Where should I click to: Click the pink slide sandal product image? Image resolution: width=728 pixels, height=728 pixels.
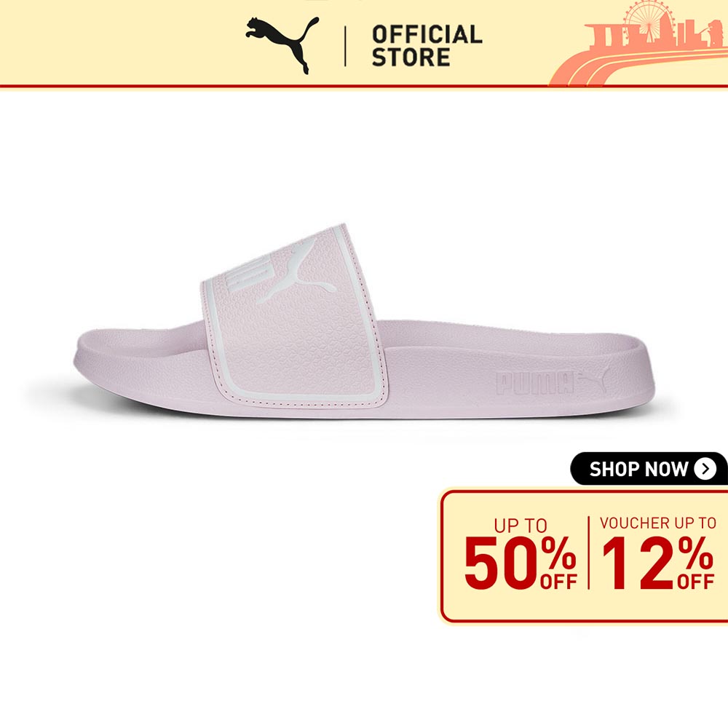[x=363, y=321]
